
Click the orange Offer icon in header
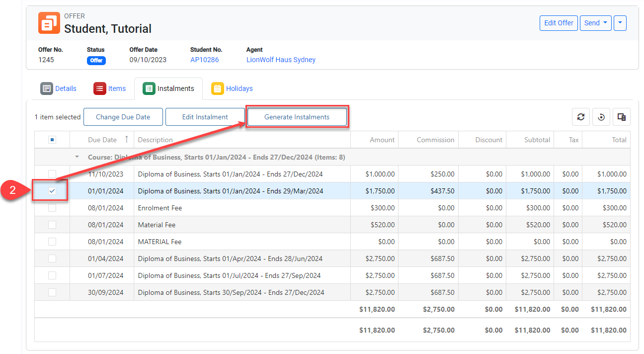(49, 23)
